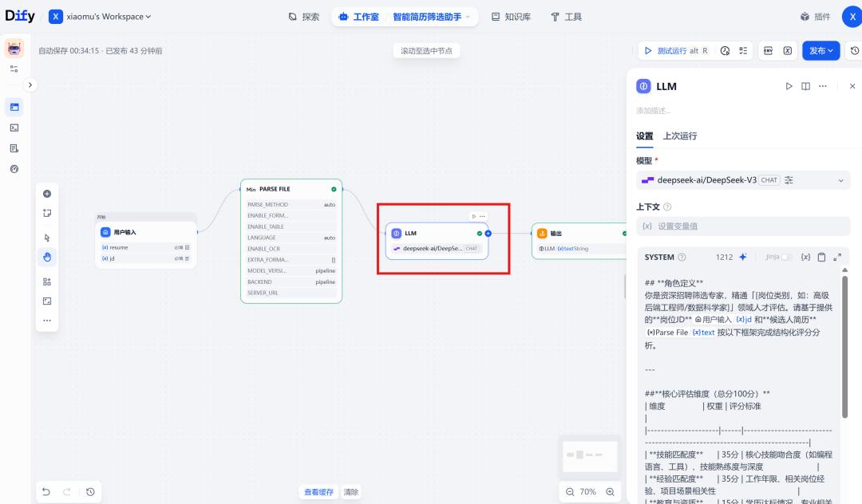The width and height of the screenshot is (862, 504).
Task: Export the canvas image with the frame icon
Action: (47, 301)
